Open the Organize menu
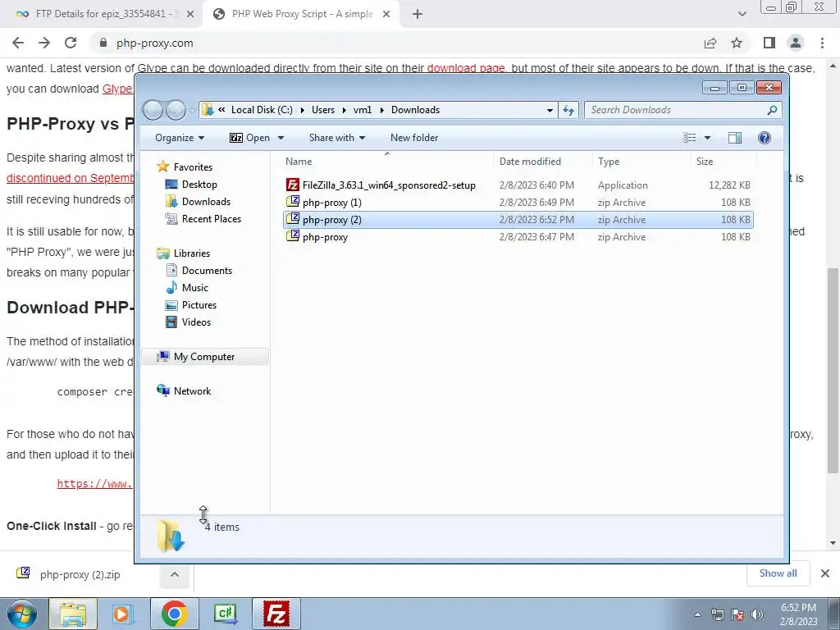The image size is (840, 630). pyautogui.click(x=180, y=138)
